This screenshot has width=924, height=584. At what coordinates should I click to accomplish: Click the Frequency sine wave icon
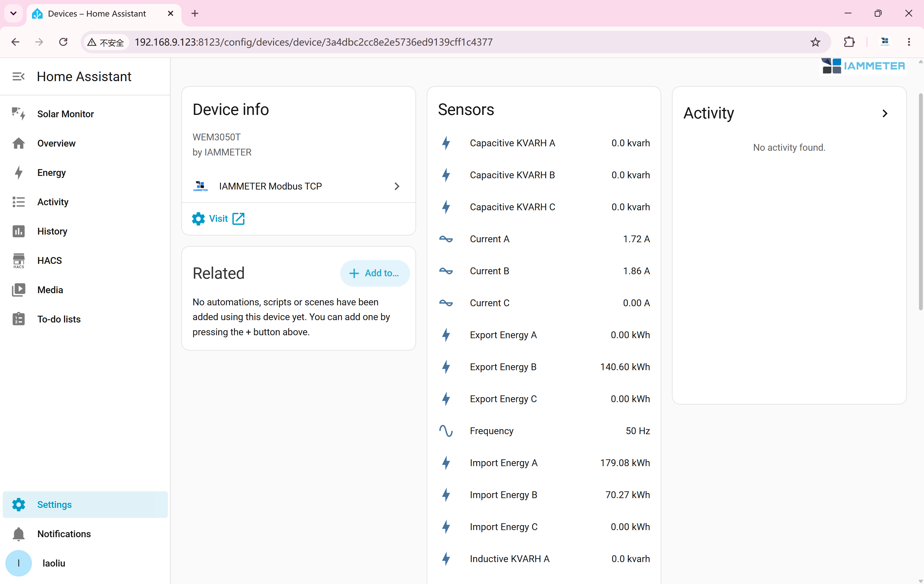tap(446, 431)
